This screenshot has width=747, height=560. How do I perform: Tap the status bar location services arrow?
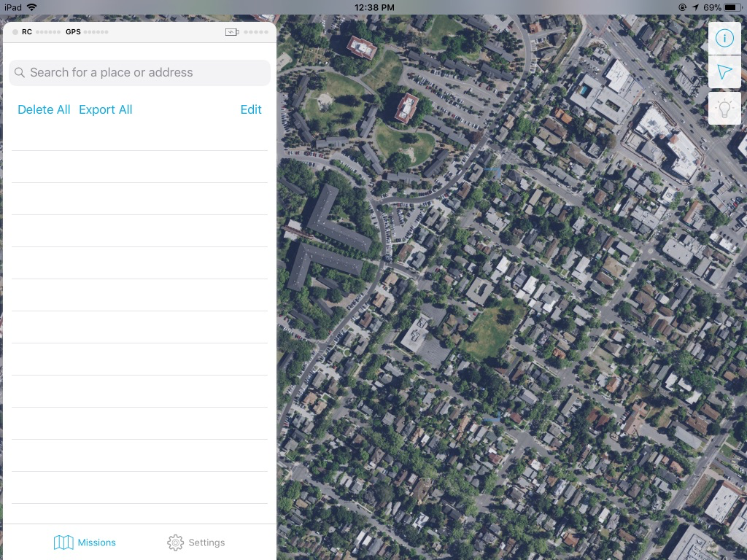pyautogui.click(x=695, y=7)
